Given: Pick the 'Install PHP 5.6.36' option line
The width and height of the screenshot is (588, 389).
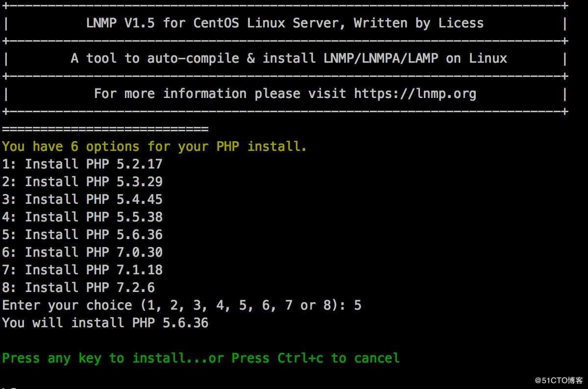Looking at the screenshot, I should 82,235.
